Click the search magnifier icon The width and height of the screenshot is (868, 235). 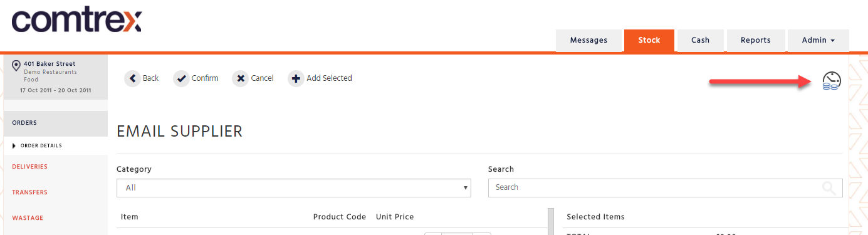[x=829, y=187]
